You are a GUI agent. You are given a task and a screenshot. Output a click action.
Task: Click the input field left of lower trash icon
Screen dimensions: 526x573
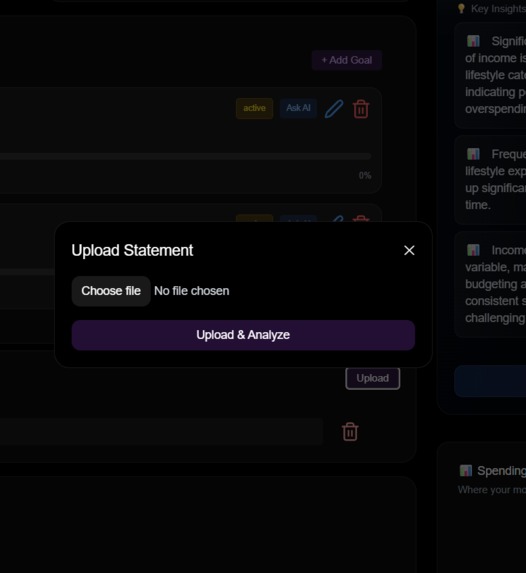162,432
